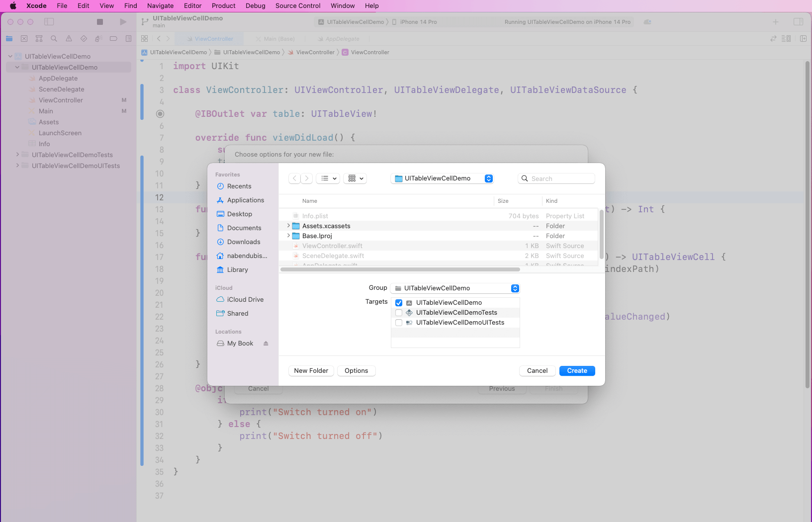The height and width of the screenshot is (522, 812).
Task: Click the Search field in the save dialog
Action: [556, 178]
